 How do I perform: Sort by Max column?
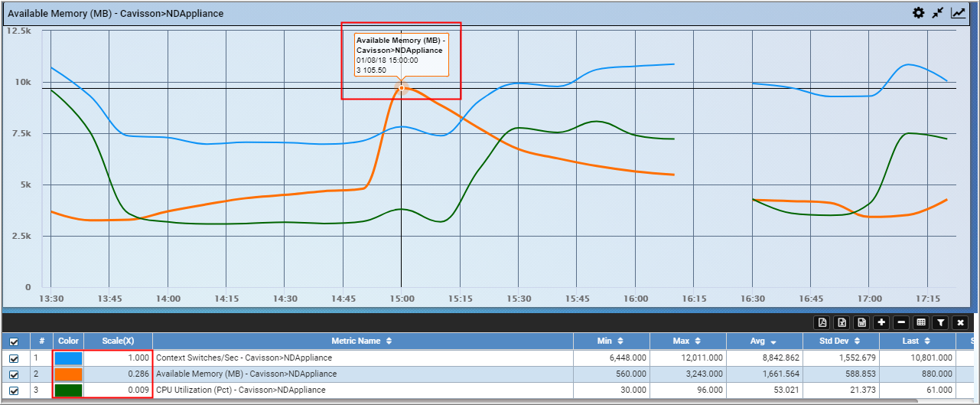(x=688, y=341)
